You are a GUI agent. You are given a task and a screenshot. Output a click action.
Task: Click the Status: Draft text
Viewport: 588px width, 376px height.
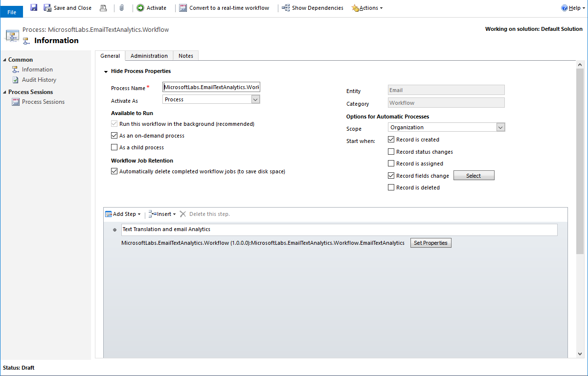tap(19, 368)
